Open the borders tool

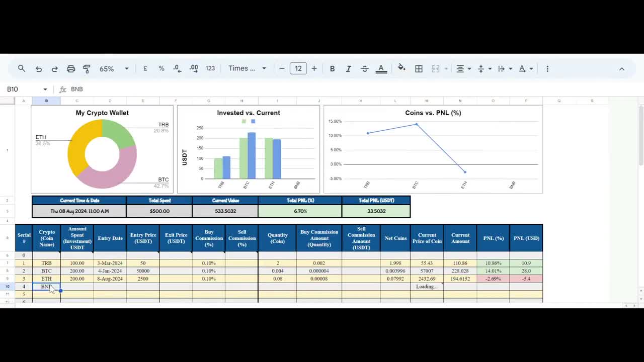(419, 68)
